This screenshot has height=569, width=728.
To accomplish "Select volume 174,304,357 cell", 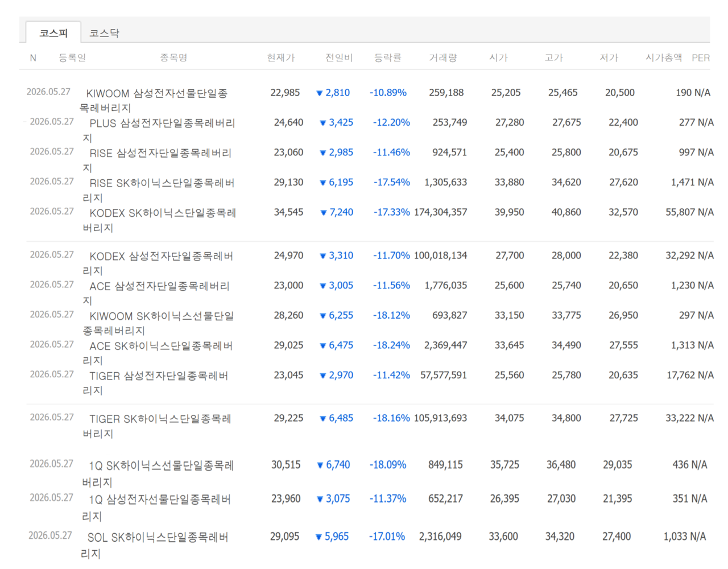I will click(x=441, y=212).
